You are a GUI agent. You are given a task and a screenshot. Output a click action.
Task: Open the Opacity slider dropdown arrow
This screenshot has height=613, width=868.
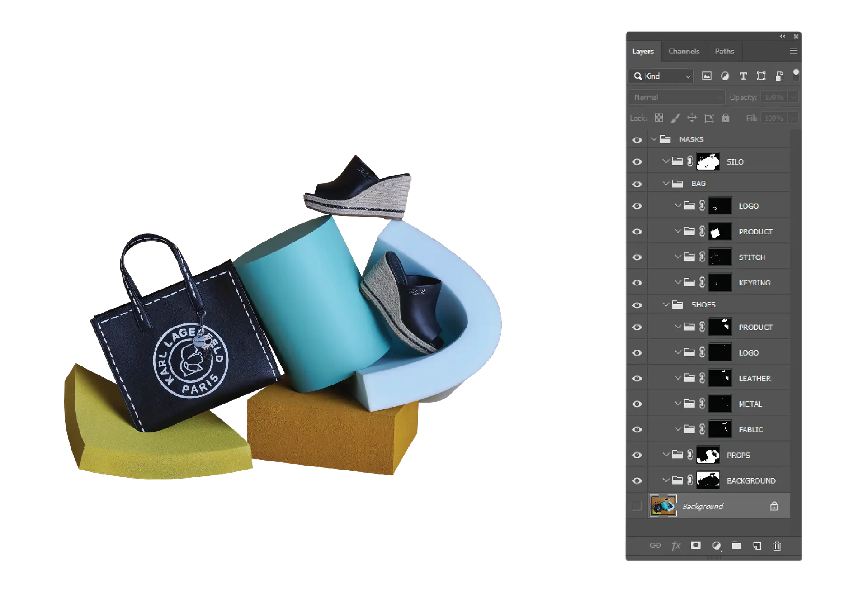coord(793,97)
